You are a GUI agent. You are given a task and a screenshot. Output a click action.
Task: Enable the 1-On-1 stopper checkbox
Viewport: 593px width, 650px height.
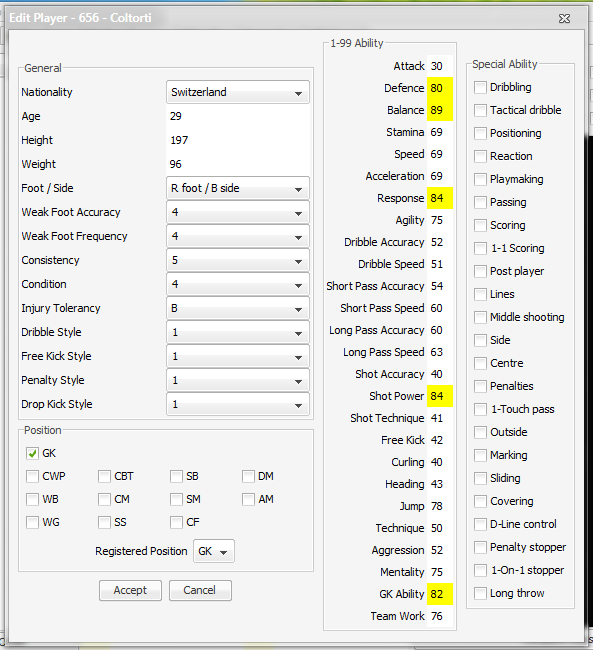click(x=480, y=570)
